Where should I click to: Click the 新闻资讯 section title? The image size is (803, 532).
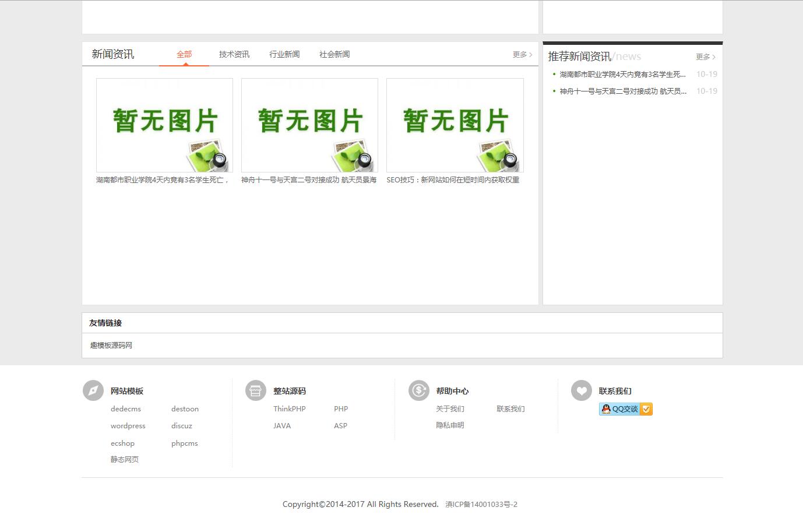(113, 54)
